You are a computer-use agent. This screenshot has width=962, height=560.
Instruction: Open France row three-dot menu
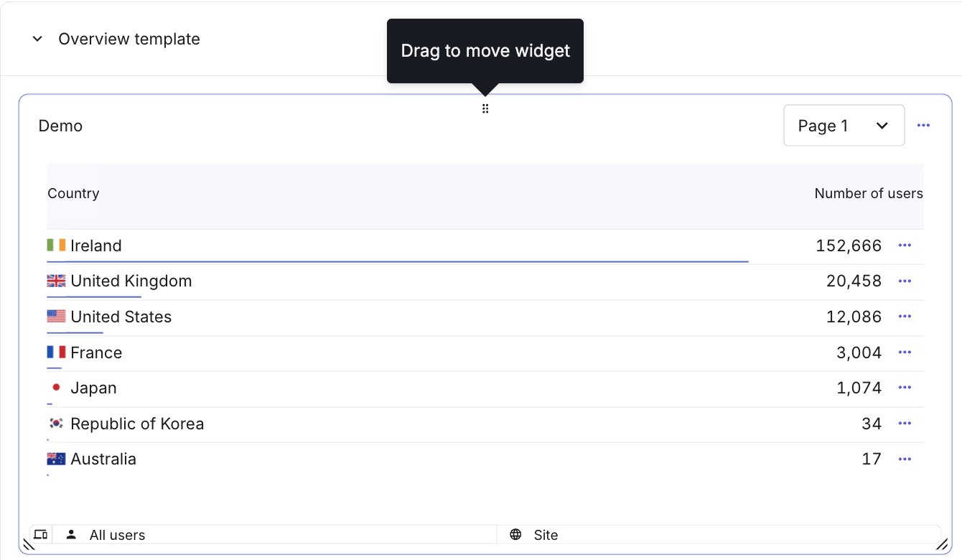coord(905,353)
